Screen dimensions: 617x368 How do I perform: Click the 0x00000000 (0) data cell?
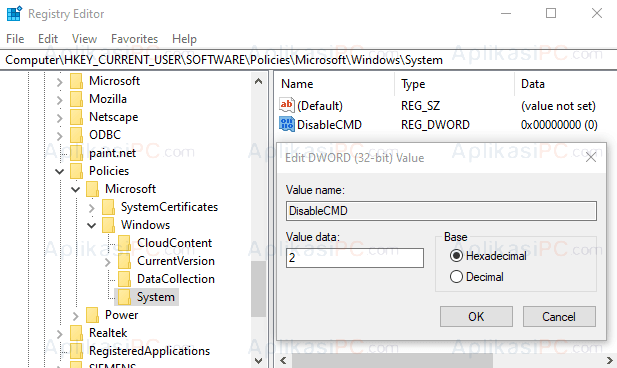(x=559, y=125)
